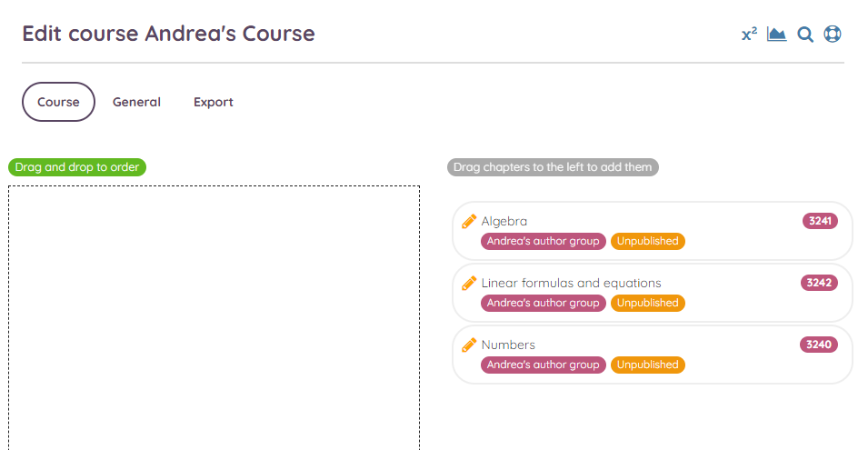Click the Numbers chapter title

point(508,345)
